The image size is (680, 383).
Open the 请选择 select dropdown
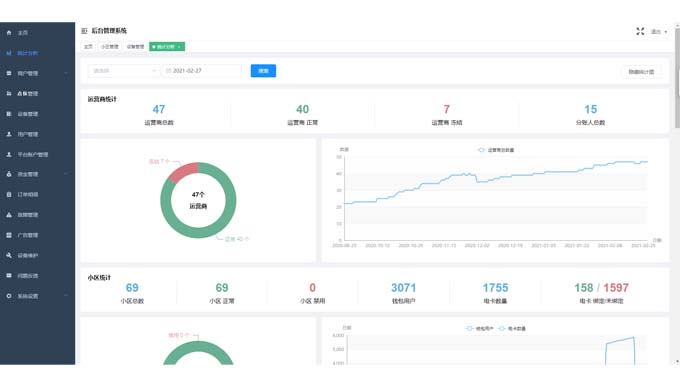[x=124, y=71]
